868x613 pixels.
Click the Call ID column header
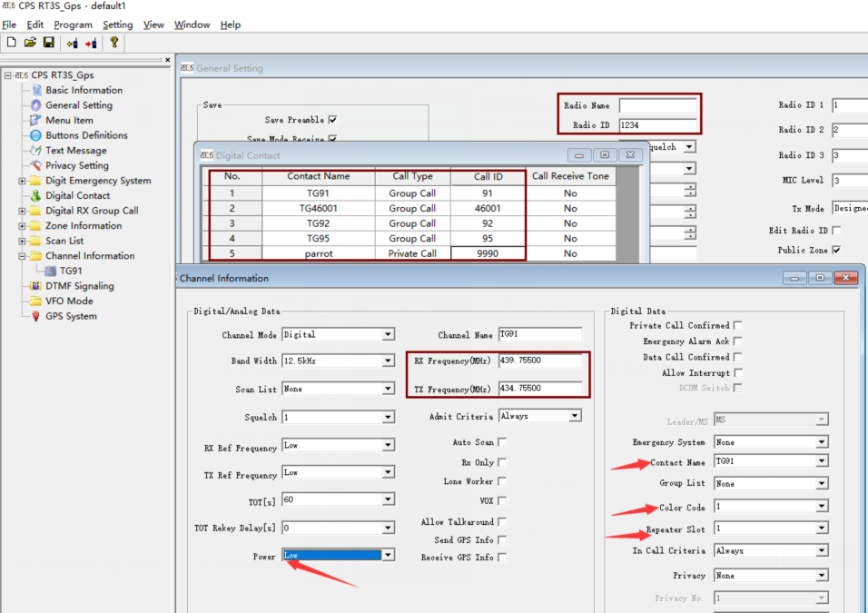pos(488,176)
